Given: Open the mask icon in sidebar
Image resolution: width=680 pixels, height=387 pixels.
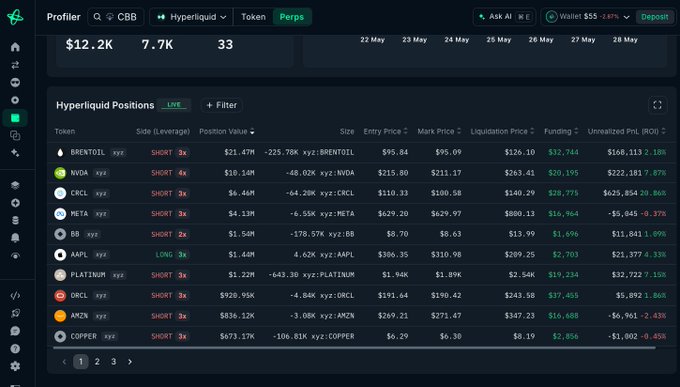Looking at the screenshot, I should (x=15, y=82).
